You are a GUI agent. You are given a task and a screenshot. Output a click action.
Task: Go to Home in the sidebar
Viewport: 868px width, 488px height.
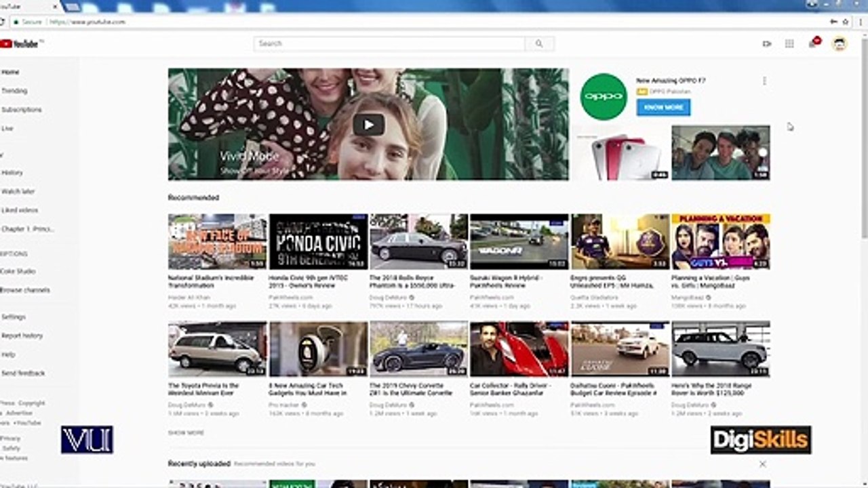[11, 72]
